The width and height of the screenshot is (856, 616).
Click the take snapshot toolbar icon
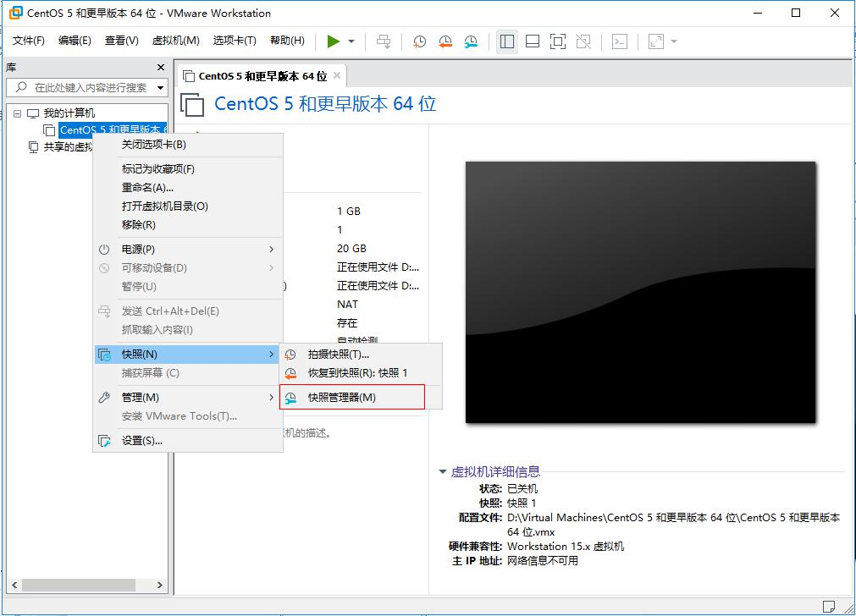[420, 41]
